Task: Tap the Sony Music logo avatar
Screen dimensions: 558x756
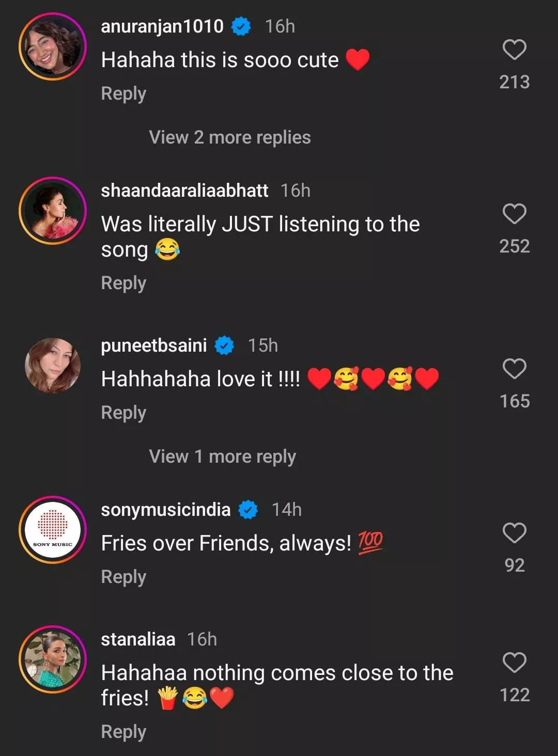Action: pos(53,530)
